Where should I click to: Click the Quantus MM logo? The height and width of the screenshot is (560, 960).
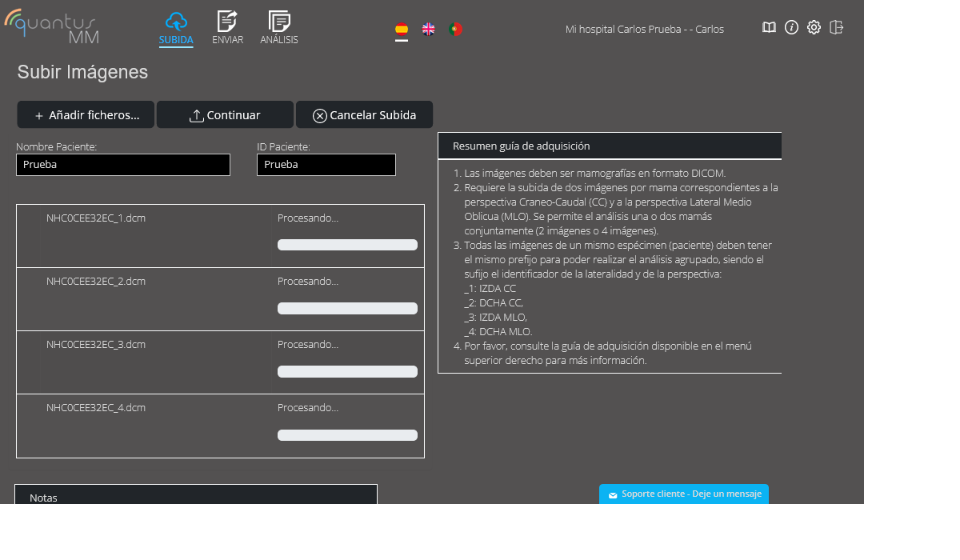coord(52,26)
